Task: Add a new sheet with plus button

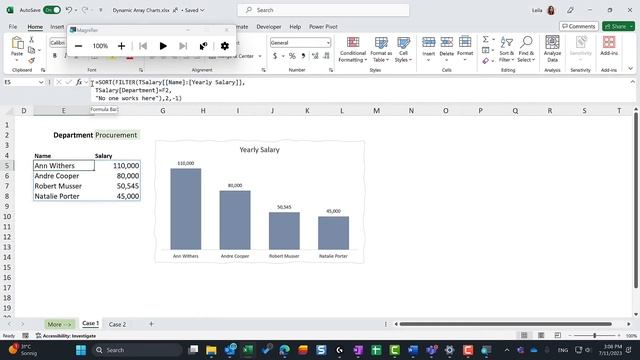Action: pyautogui.click(x=151, y=324)
